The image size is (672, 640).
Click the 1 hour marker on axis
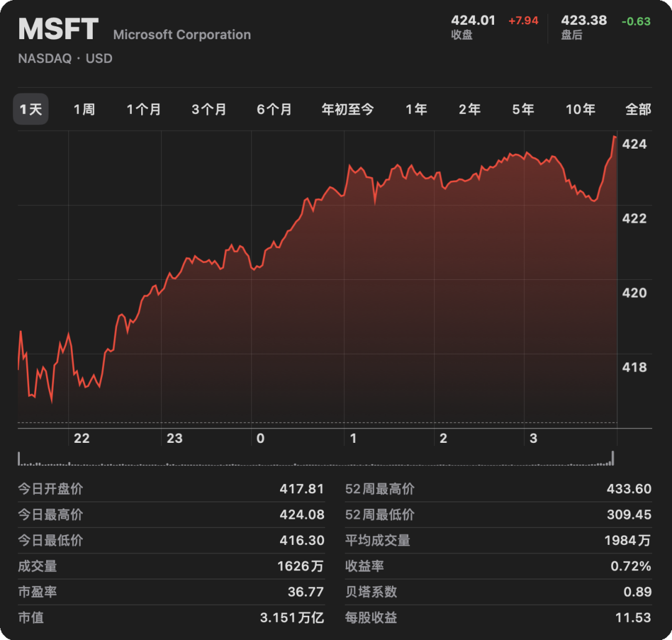coord(353,438)
